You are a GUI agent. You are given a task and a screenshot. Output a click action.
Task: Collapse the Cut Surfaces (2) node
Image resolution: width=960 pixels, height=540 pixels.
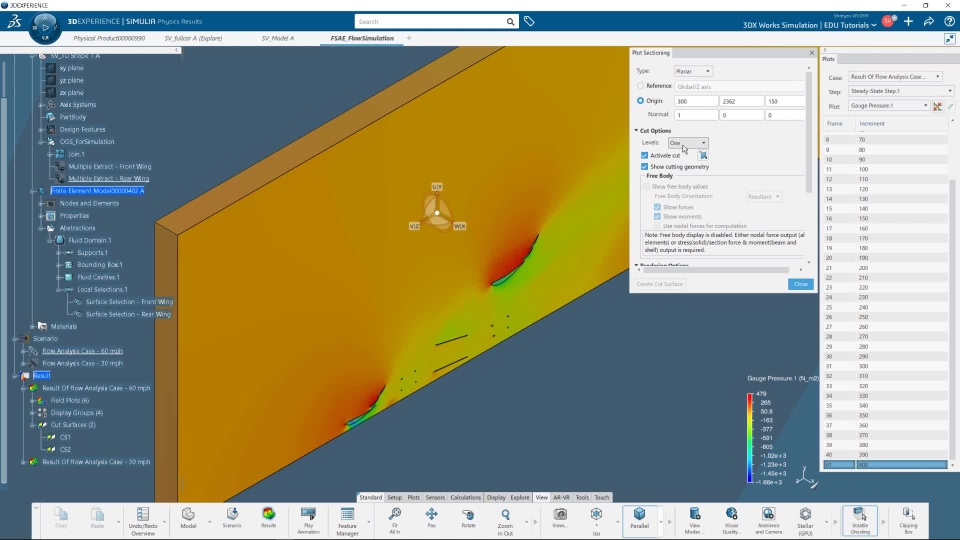[32, 425]
